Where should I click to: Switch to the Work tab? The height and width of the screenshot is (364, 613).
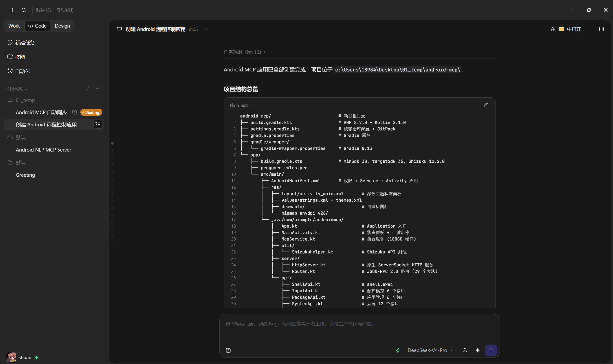click(x=14, y=26)
